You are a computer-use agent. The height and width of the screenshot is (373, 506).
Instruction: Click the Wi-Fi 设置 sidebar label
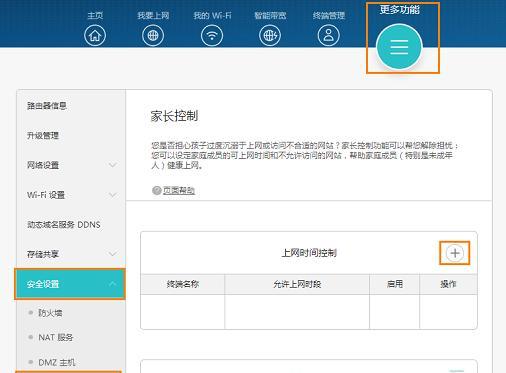(46, 195)
